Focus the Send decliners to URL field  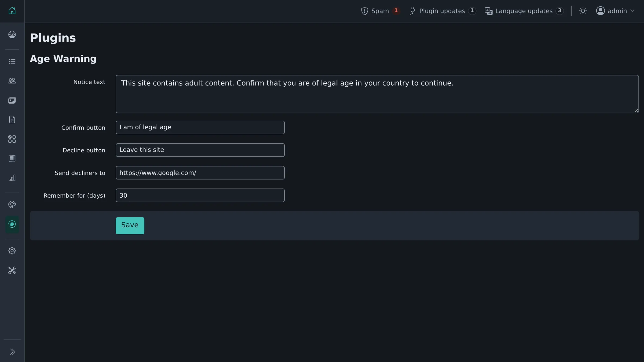[x=200, y=173]
